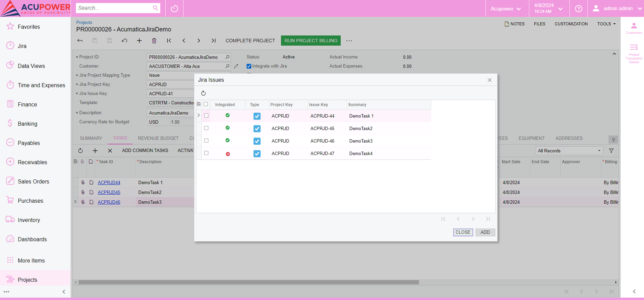Open the Files menu
Viewport: 644px width, 300px height.
tap(539, 24)
